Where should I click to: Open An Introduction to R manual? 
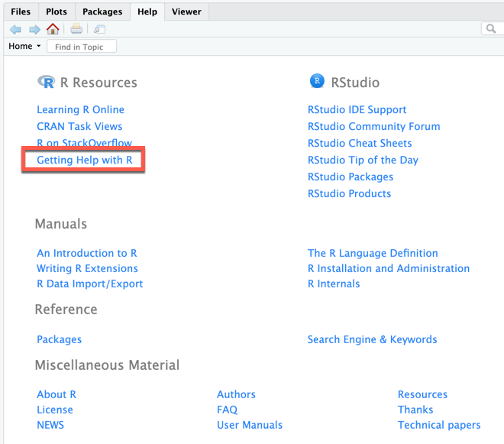[x=87, y=253]
